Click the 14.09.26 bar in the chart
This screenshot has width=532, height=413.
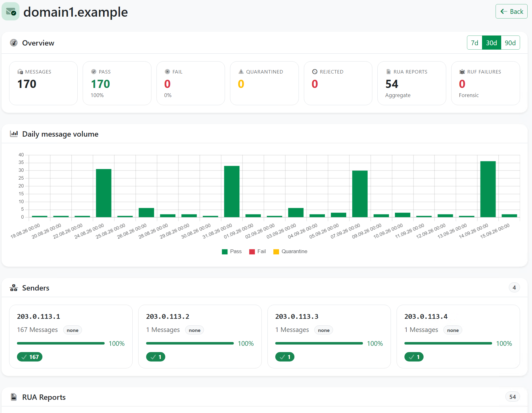click(x=488, y=189)
